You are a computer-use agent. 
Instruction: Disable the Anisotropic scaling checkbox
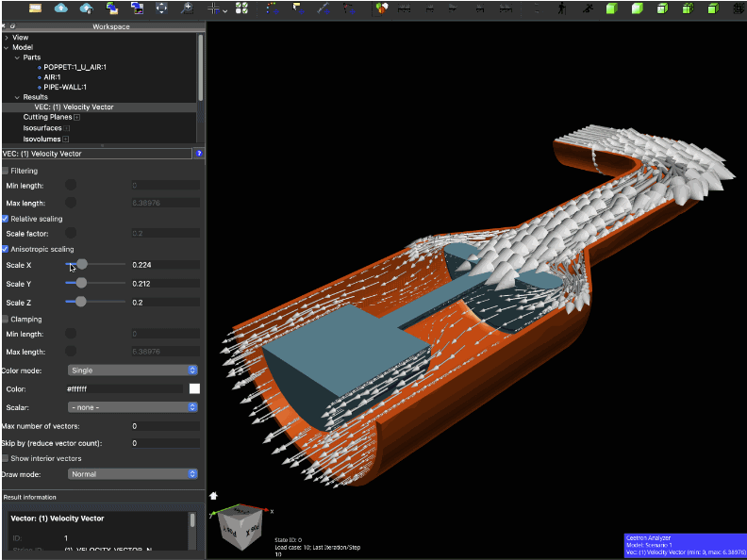click(x=6, y=249)
